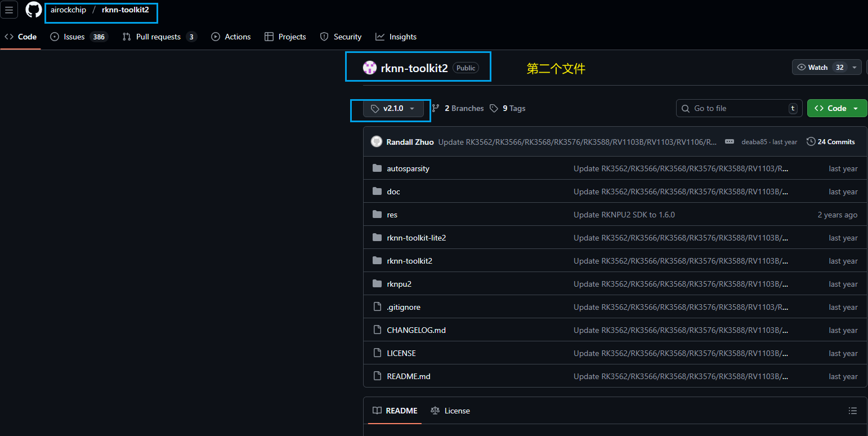Click Randall Zhuo's avatar
The image size is (868, 436).
(377, 141)
